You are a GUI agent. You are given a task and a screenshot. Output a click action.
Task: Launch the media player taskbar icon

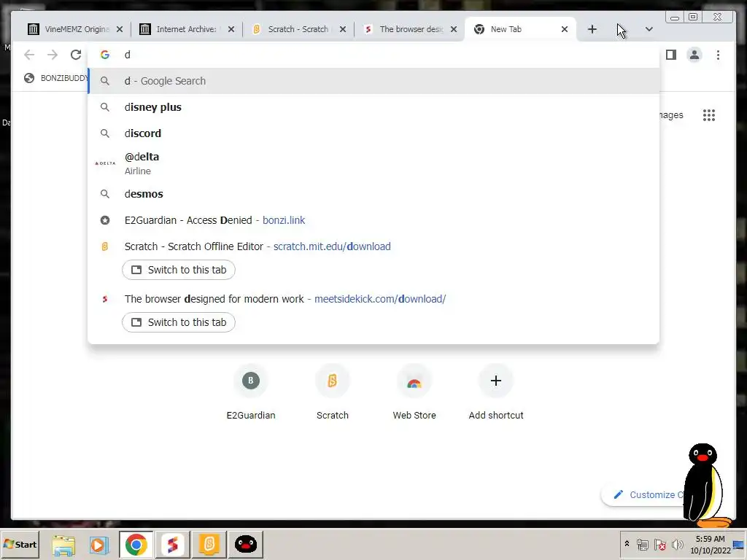(x=99, y=545)
